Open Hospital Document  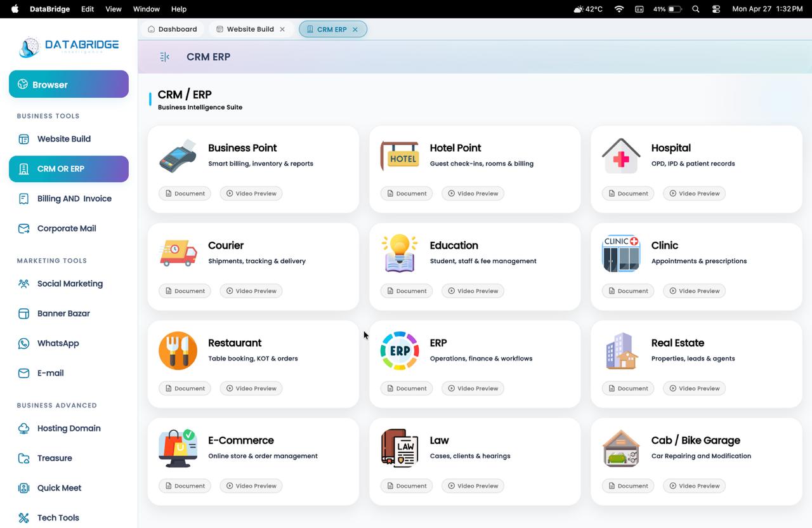click(x=628, y=194)
